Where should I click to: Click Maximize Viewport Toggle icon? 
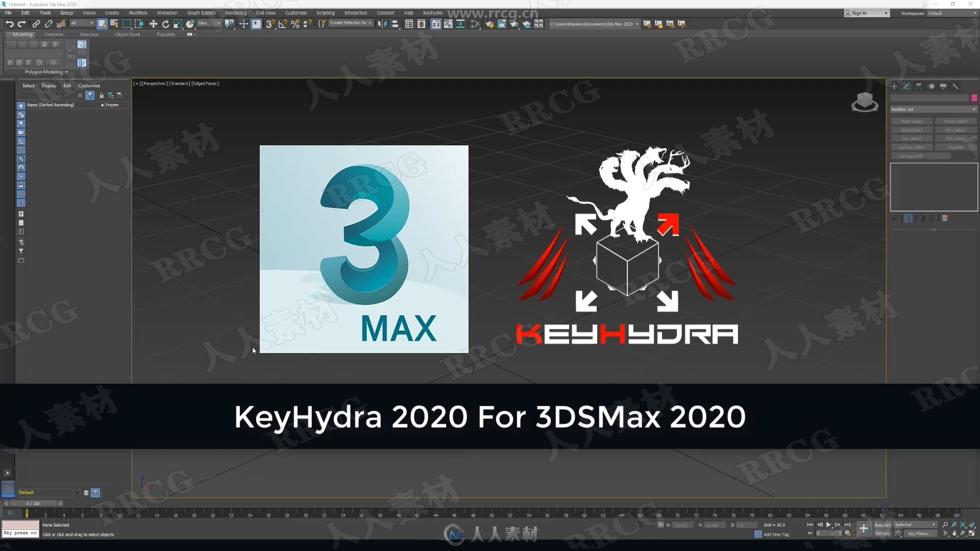972,534
